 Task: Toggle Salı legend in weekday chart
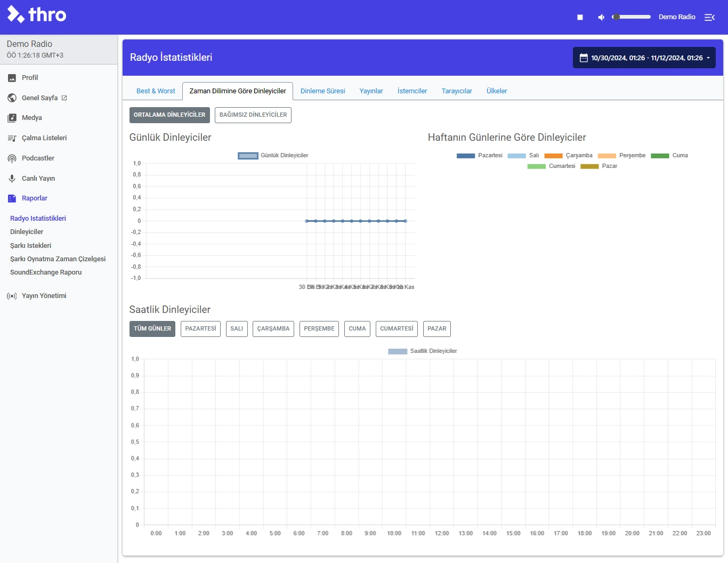click(x=523, y=156)
